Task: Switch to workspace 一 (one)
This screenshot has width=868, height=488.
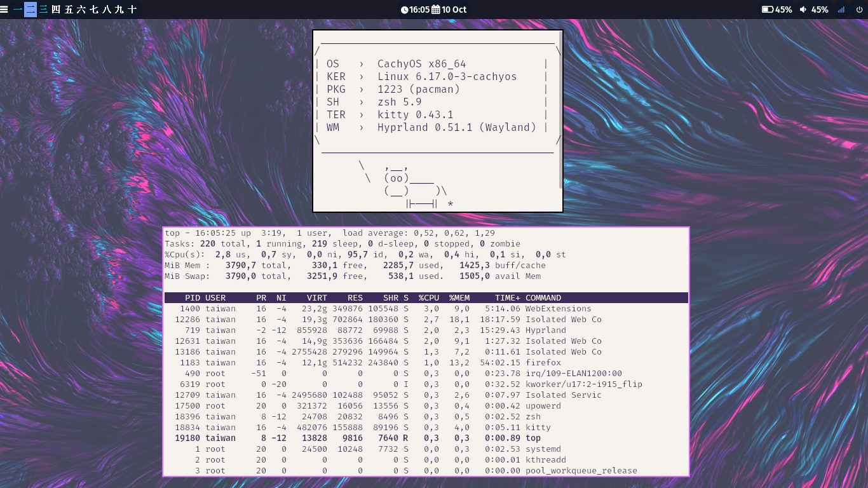Action: [18, 10]
